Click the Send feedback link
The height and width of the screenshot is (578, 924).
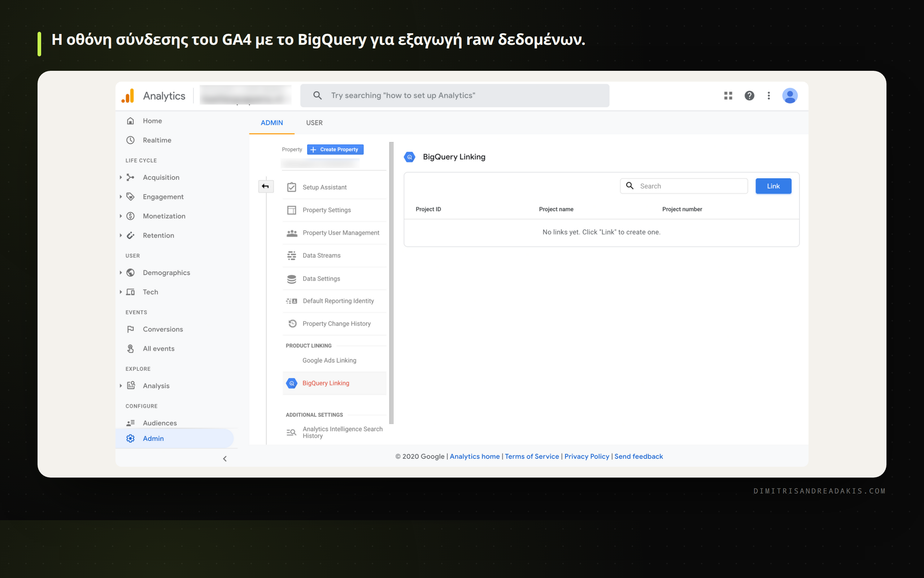[x=638, y=456]
